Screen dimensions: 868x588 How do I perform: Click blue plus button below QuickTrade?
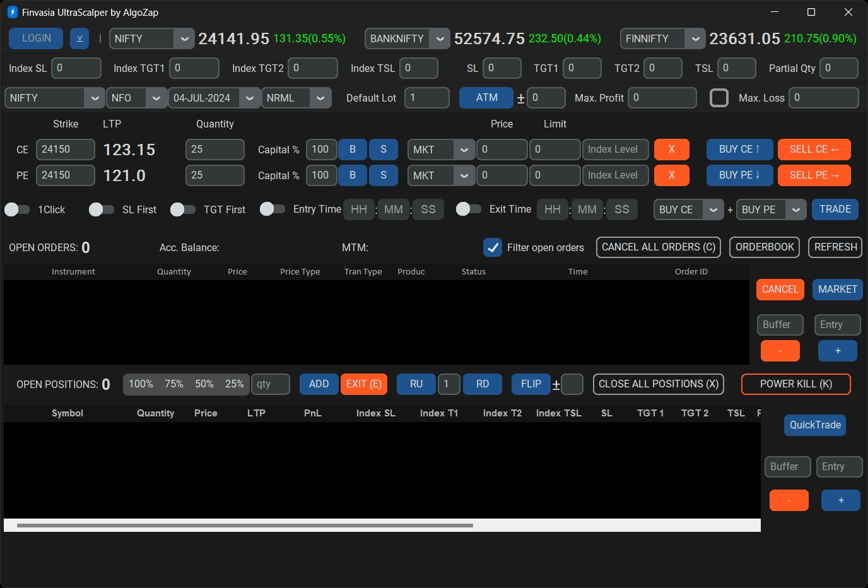841,500
